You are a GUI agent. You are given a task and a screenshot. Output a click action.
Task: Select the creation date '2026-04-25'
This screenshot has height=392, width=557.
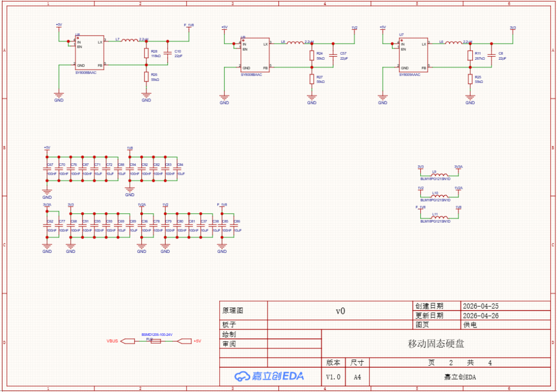coord(481,306)
